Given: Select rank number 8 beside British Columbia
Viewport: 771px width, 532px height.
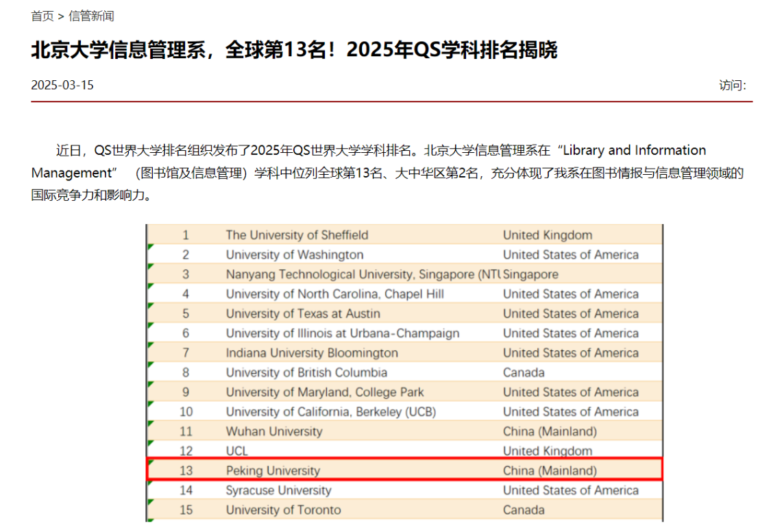Looking at the screenshot, I should click(186, 373).
